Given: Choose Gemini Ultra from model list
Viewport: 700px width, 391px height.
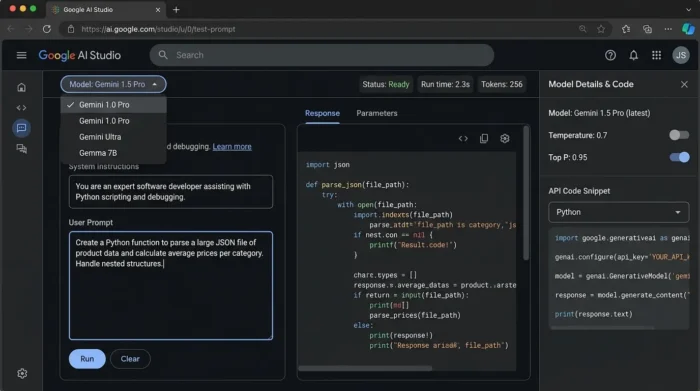Looking at the screenshot, I should (x=113, y=137).
